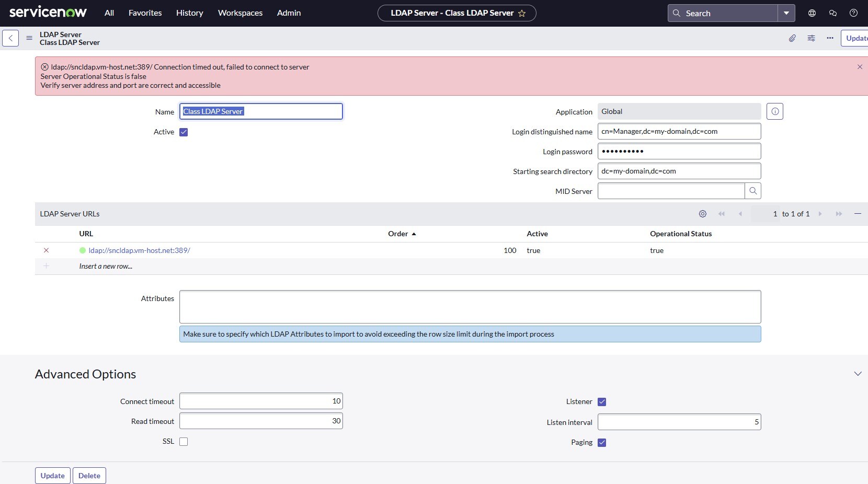Enable the SSL checkbox

183,442
